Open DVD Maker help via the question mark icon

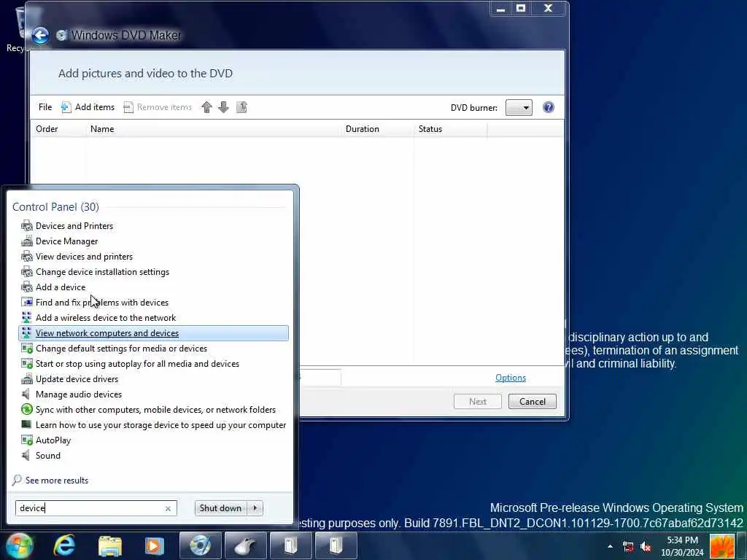pyautogui.click(x=549, y=107)
